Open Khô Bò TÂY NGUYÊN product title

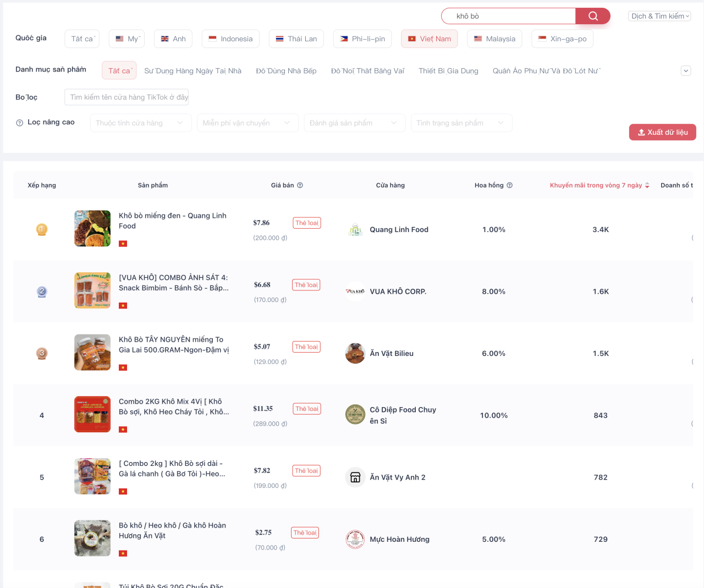[174, 344]
